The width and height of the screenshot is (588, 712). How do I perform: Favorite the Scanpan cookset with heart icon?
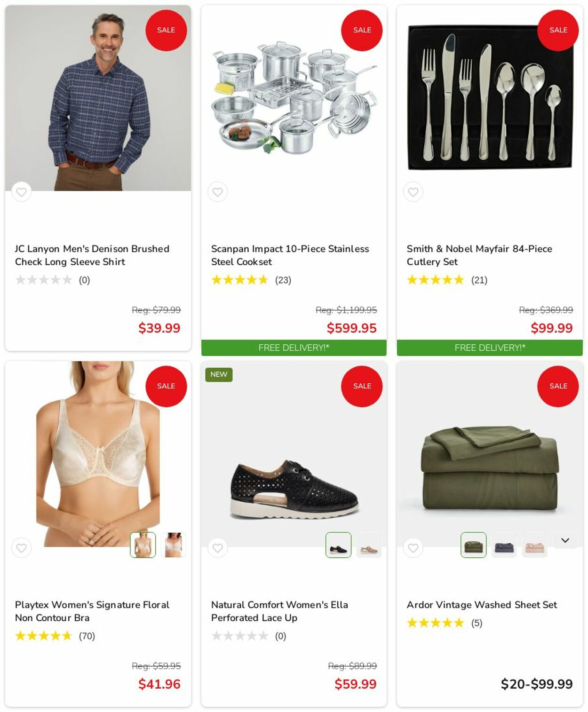coord(217,192)
